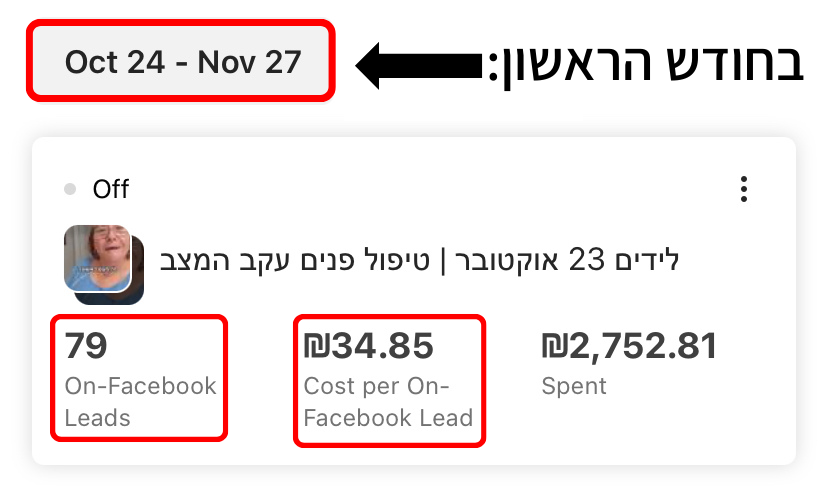This screenshot has width=828, height=498.
Task: Select the Oct 24 - Nov 27 date range
Action: coord(181,61)
